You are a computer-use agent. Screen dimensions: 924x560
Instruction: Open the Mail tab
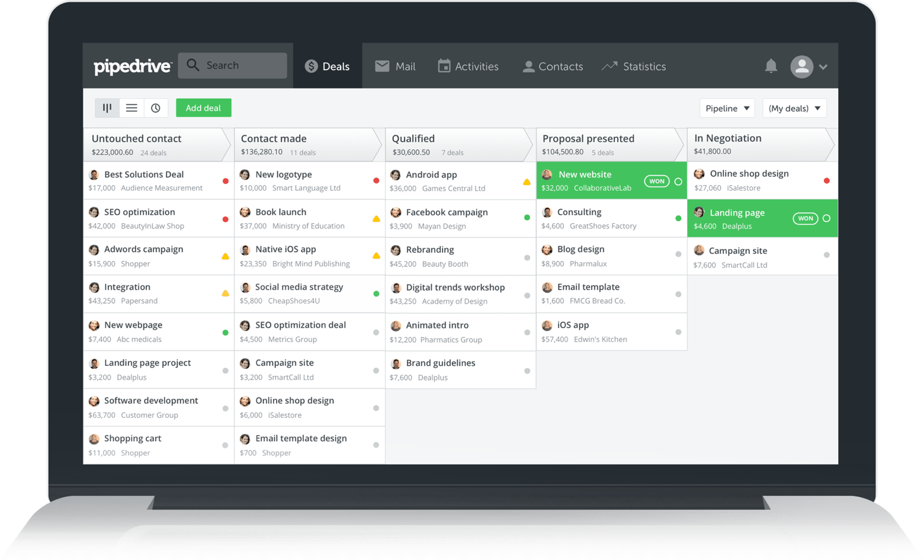tap(395, 66)
